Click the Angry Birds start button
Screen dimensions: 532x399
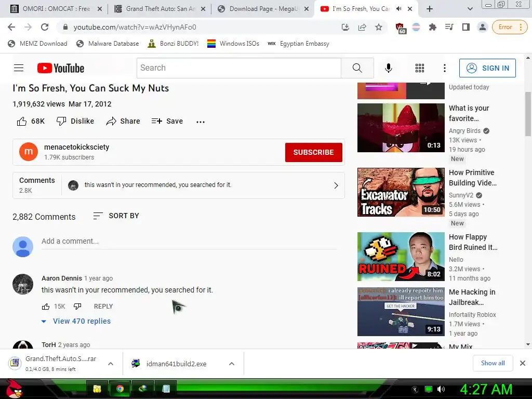tap(14, 389)
